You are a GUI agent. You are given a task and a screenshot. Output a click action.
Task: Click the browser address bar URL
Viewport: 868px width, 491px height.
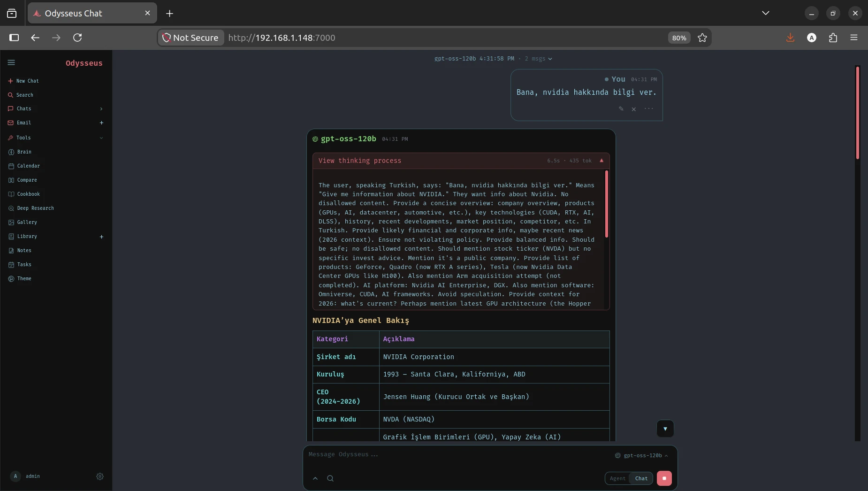tap(282, 38)
